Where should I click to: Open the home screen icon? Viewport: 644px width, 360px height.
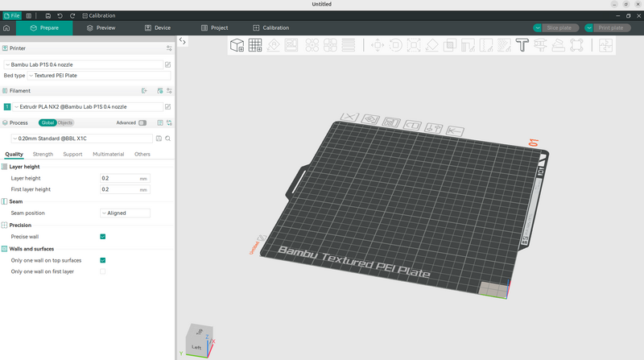(7, 28)
